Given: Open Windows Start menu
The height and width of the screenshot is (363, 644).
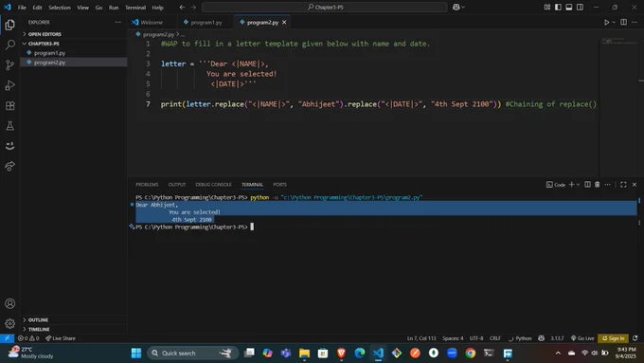Looking at the screenshot, I should pos(136,354).
